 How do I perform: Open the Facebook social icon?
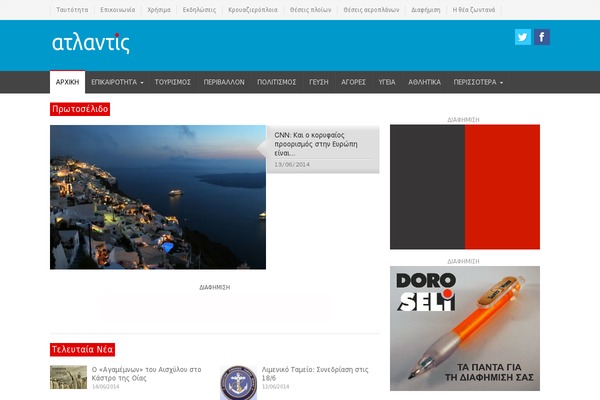tap(542, 37)
